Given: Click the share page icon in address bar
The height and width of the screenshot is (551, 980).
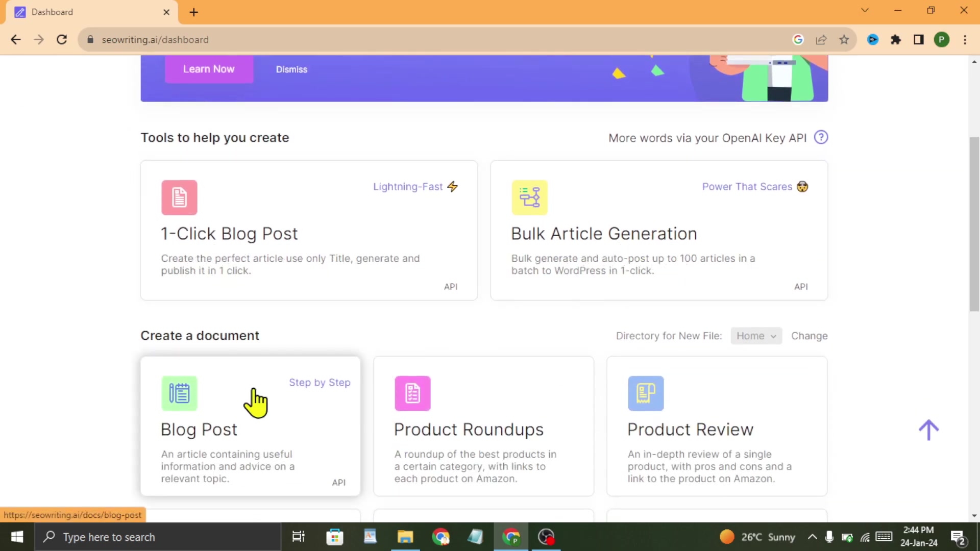Looking at the screenshot, I should (821, 40).
